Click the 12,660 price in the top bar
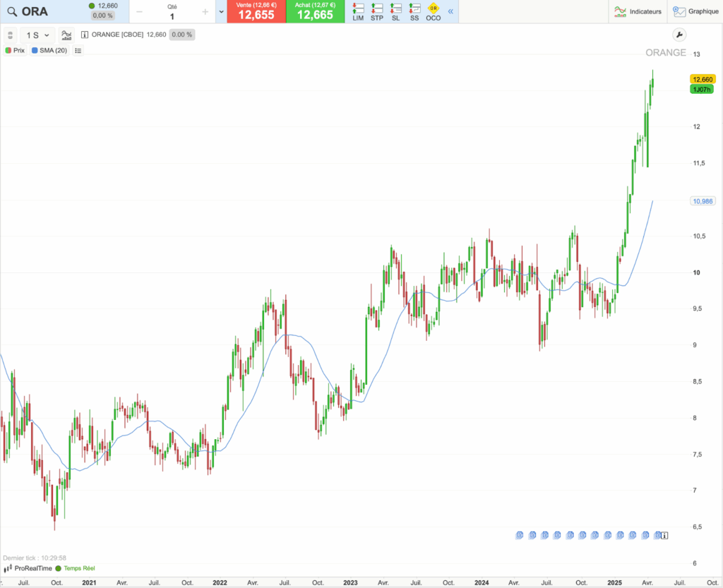 coord(108,6)
